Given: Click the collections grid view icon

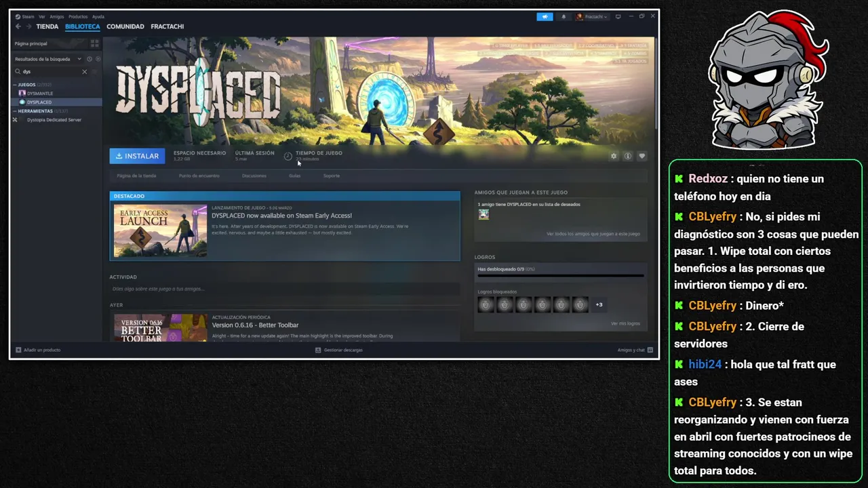Looking at the screenshot, I should [94, 43].
